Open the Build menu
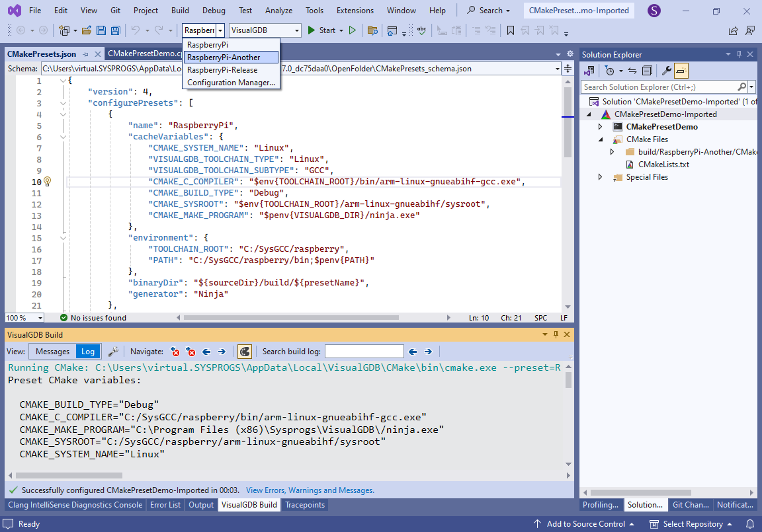The image size is (762, 532). (180, 10)
